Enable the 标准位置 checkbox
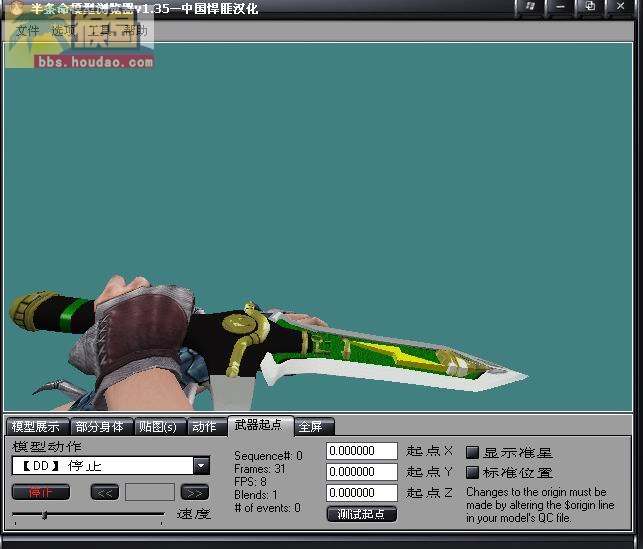The height and width of the screenshot is (549, 643). pos(472,472)
